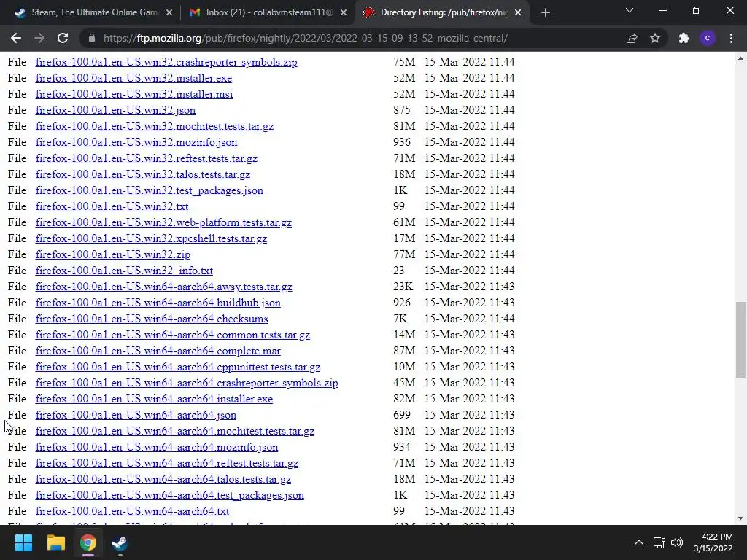The height and width of the screenshot is (560, 747).
Task: Download win64-aarch64.awsy.tests.tar.gz
Action: (x=164, y=287)
